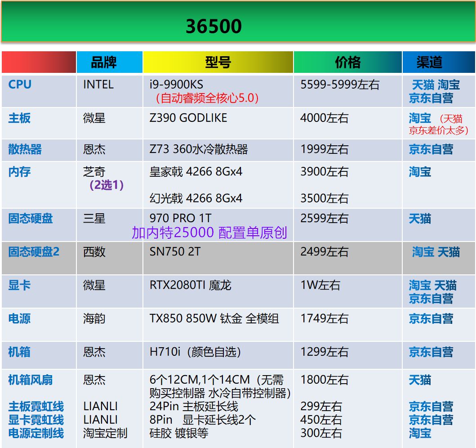Click the CPU row label

click(x=20, y=85)
